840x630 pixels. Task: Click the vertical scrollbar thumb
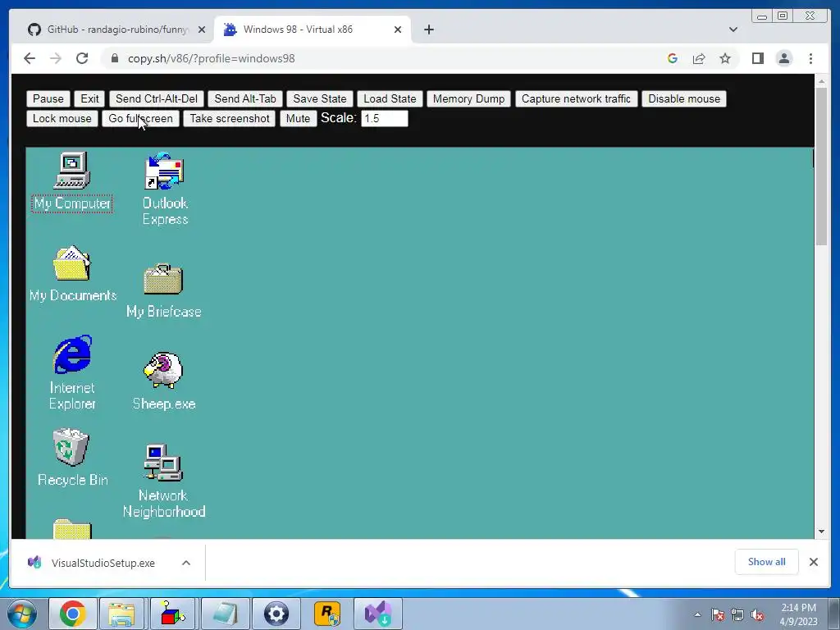[x=821, y=166]
